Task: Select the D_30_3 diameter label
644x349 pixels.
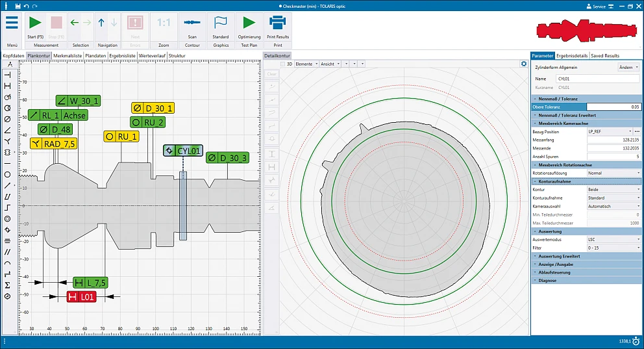Action: coord(227,158)
